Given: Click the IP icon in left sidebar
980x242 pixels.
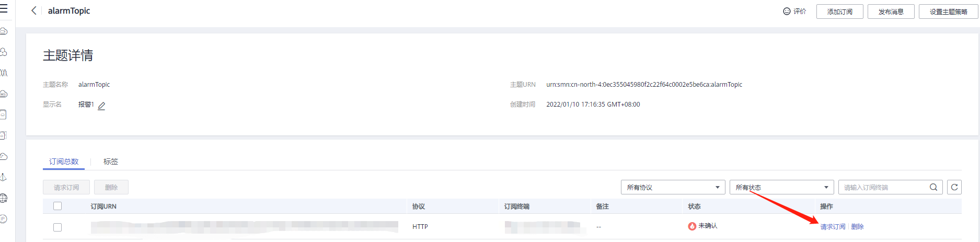Looking at the screenshot, I should 4,219.
